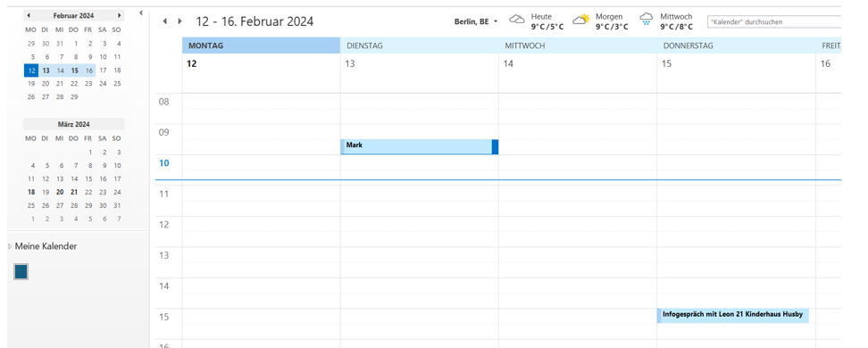Select February 29 in mini calendar
This screenshot has height=348, width=868.
point(74,97)
